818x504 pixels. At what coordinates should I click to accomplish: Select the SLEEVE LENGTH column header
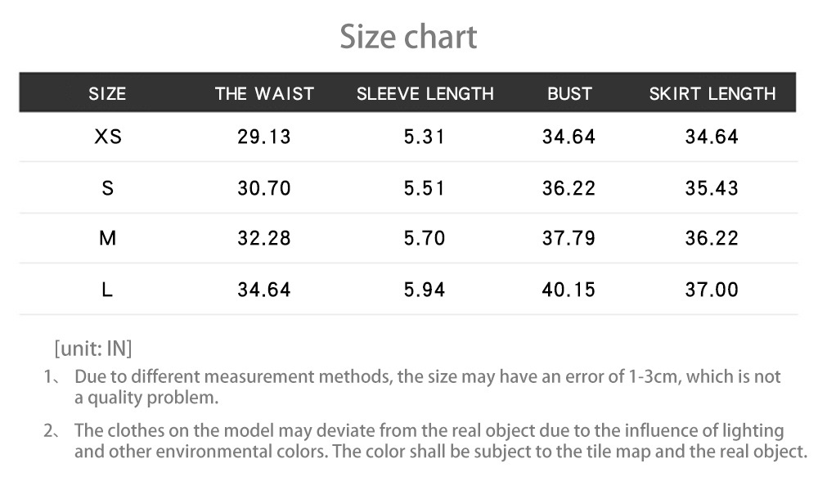425,93
